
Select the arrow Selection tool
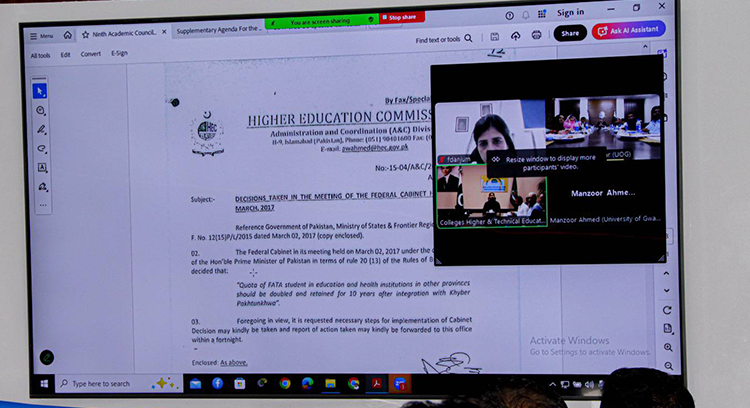(41, 92)
